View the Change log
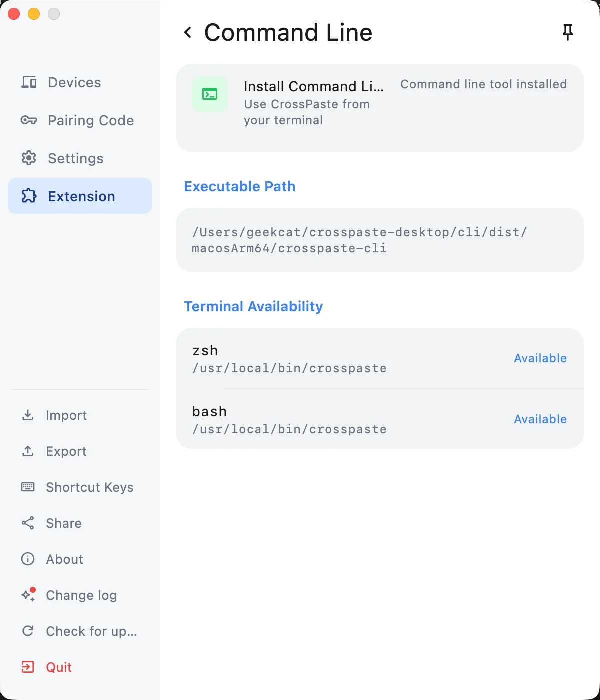This screenshot has width=600, height=700. pyautogui.click(x=81, y=595)
